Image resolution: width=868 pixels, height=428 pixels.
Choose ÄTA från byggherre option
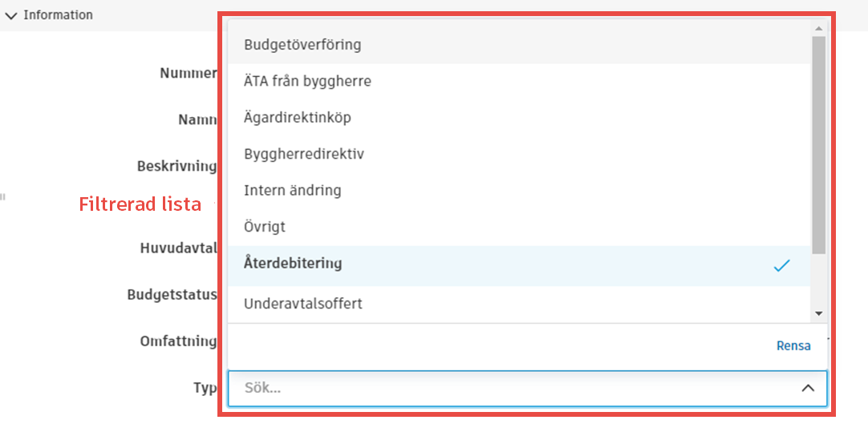[307, 81]
